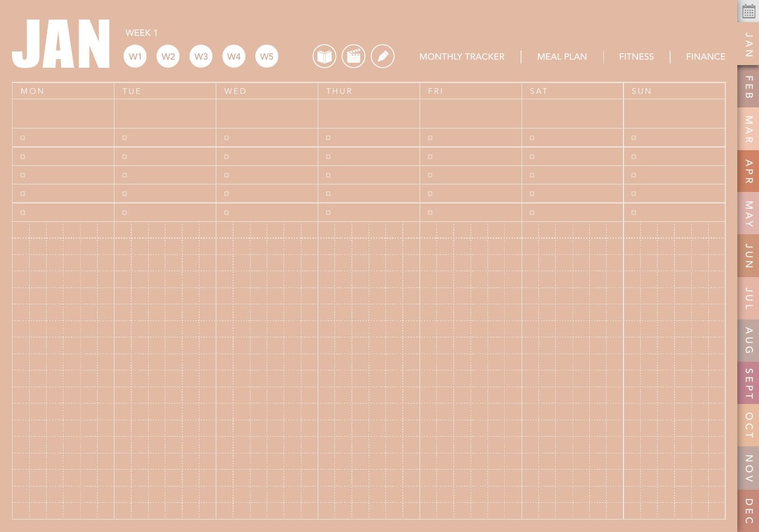Switch to the AUG side tab
Viewport: 759px width, 532px height.
coord(749,341)
